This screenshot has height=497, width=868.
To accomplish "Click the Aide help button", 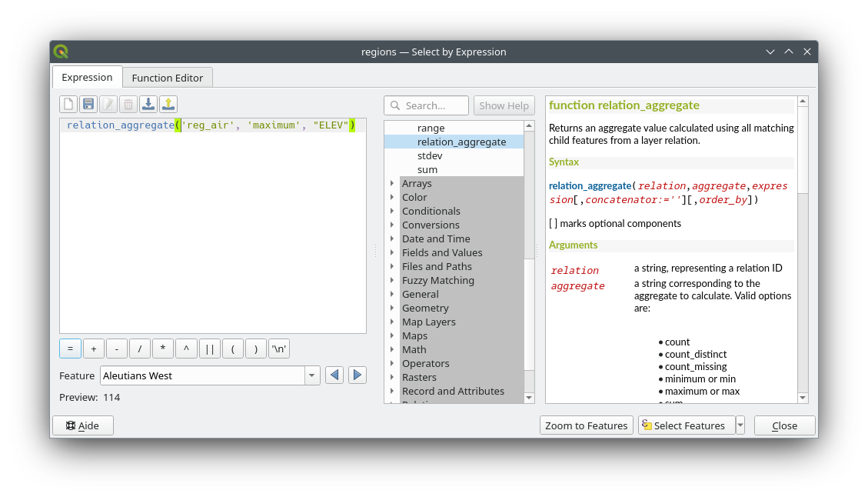I will click(x=83, y=425).
